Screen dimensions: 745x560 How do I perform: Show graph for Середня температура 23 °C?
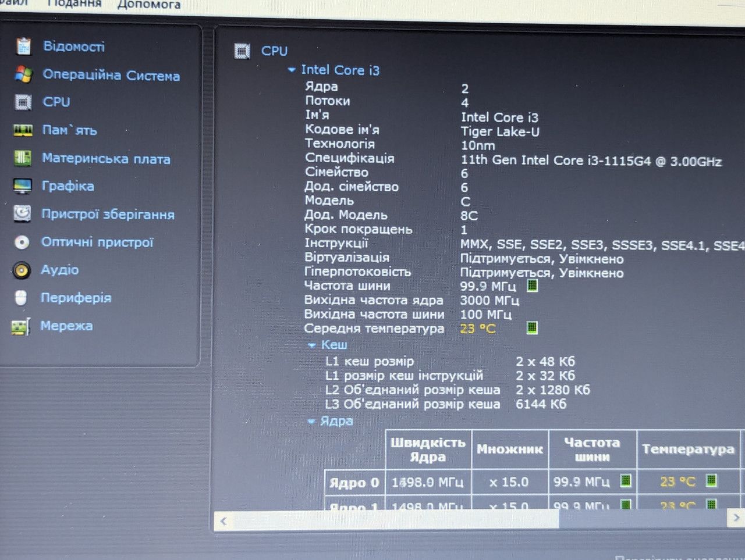click(x=532, y=328)
